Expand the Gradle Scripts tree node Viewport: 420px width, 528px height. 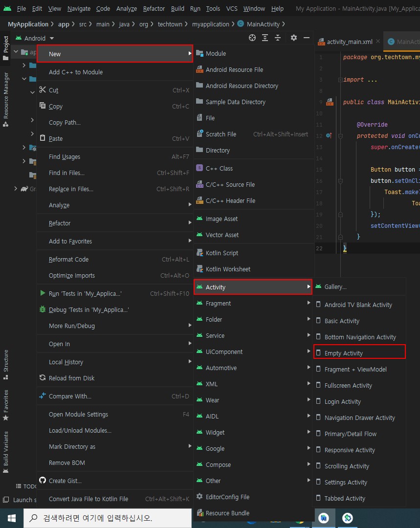coord(16,189)
